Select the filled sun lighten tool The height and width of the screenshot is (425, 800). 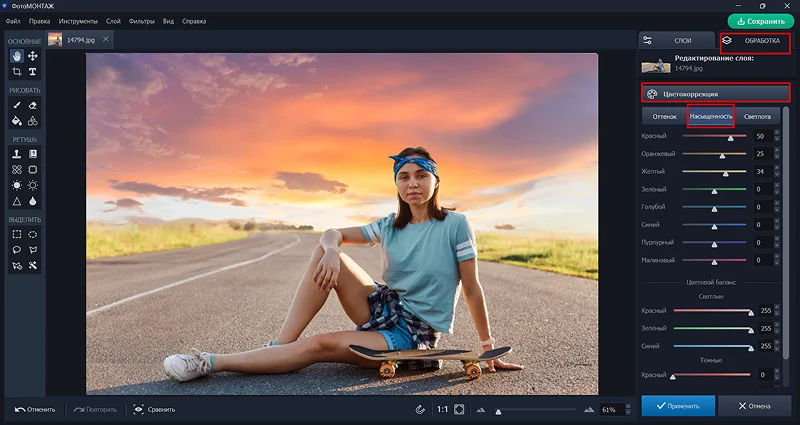[x=17, y=185]
